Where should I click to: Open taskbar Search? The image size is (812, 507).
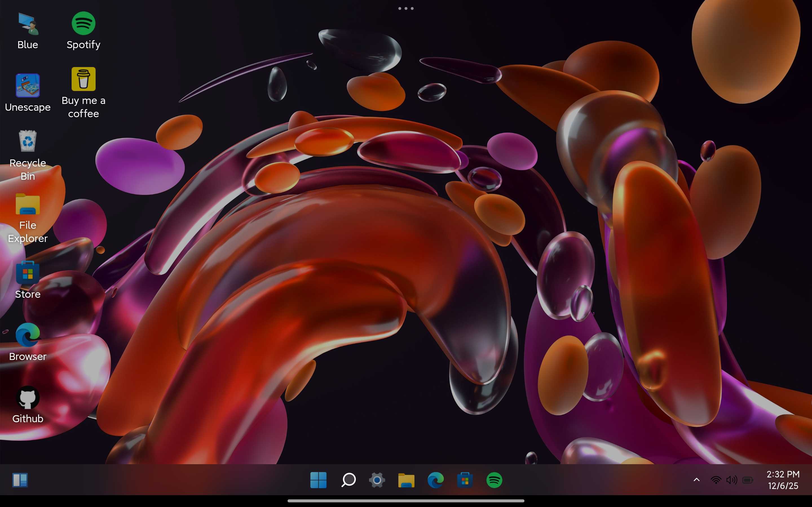pos(348,480)
